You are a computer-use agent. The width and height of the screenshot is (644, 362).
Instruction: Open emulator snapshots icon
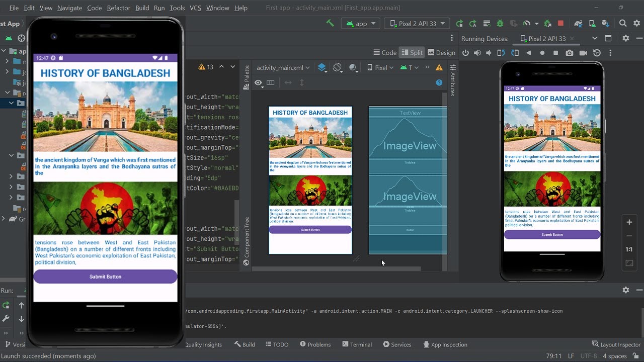[597, 53]
